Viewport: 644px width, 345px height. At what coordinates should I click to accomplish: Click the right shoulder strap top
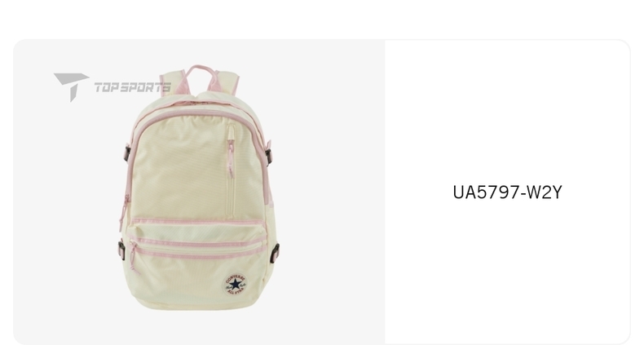pyautogui.click(x=226, y=82)
